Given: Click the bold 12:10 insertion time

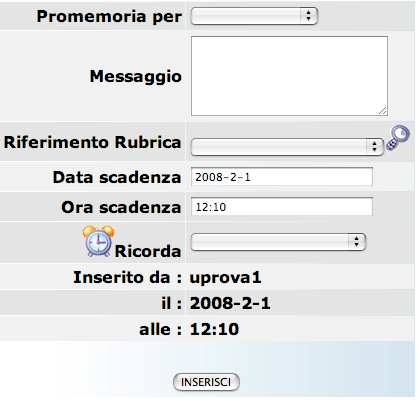Looking at the screenshot, I should point(214,329).
